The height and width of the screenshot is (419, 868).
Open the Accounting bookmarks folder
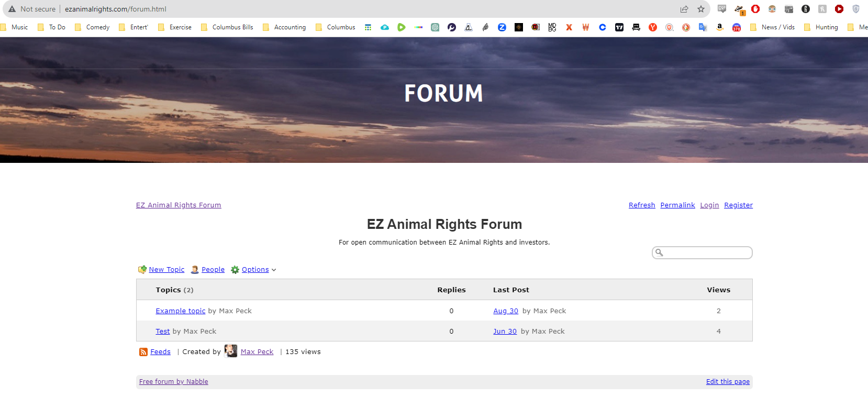click(284, 27)
